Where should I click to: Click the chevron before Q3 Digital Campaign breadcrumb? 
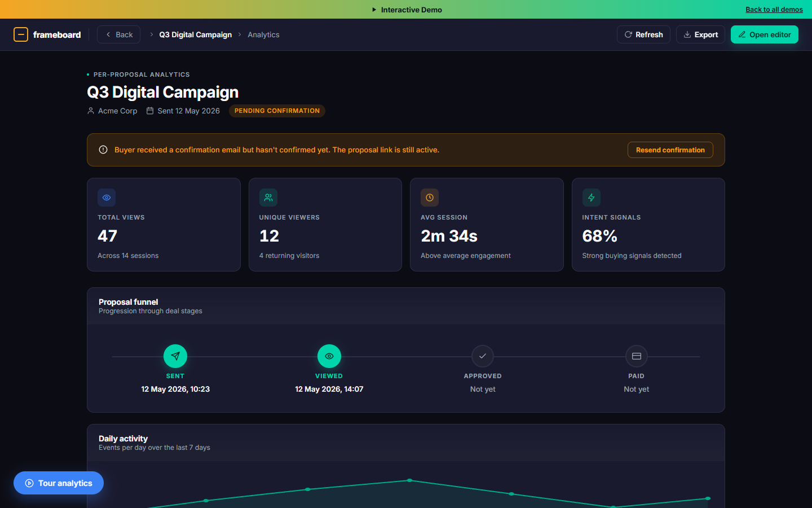tap(151, 34)
